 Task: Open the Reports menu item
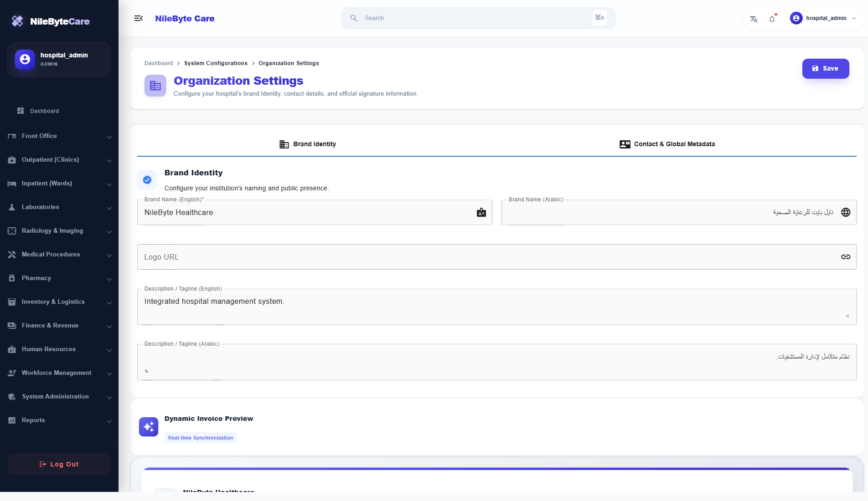point(59,420)
